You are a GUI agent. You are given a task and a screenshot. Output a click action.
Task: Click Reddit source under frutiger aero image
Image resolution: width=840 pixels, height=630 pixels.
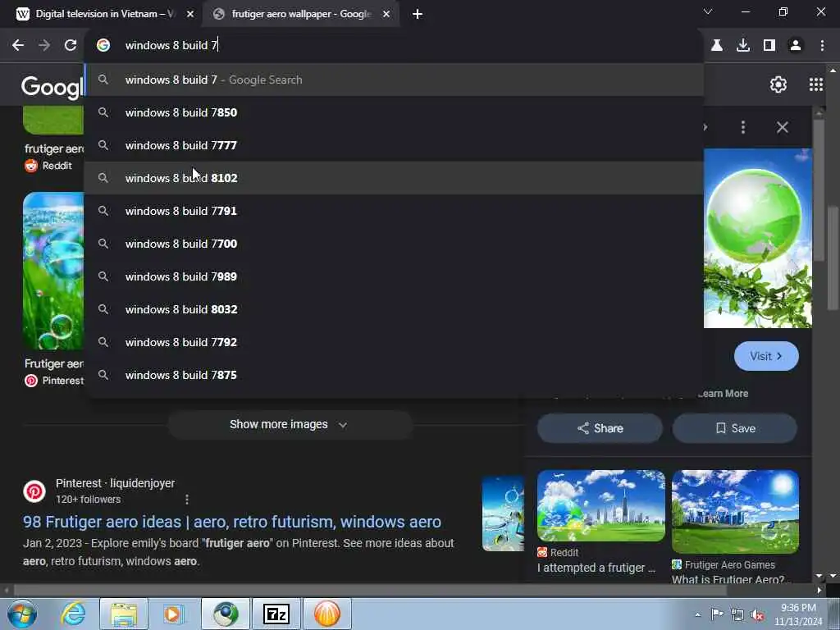tap(48, 166)
